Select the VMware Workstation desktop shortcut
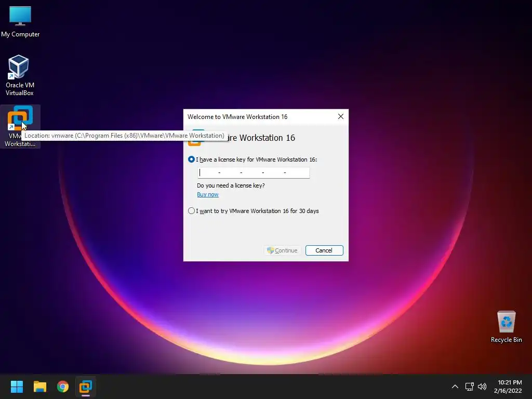532x399 pixels. tap(20, 126)
